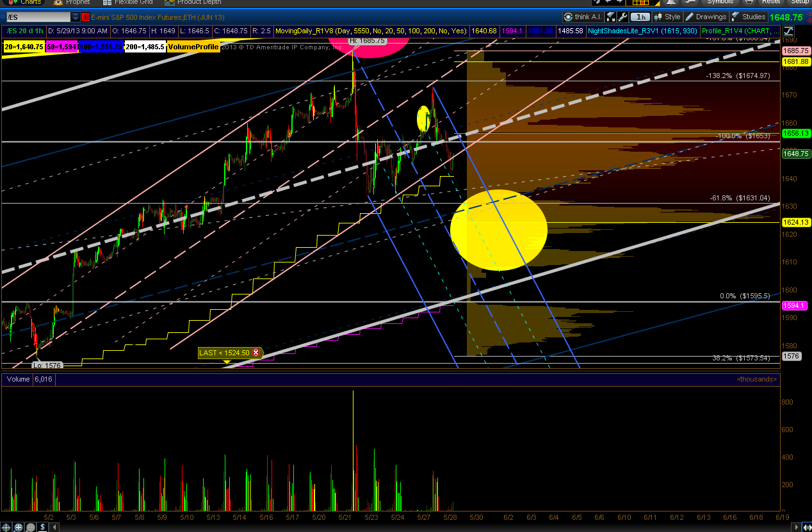Select the /ES 20 d 1h label
This screenshot has width=812, height=532.
click(x=26, y=31)
